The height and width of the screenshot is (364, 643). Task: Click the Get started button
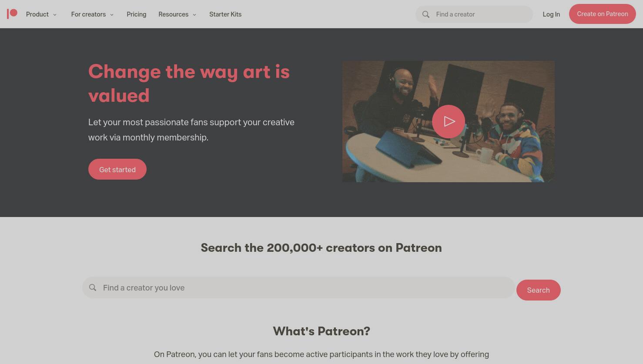117,169
